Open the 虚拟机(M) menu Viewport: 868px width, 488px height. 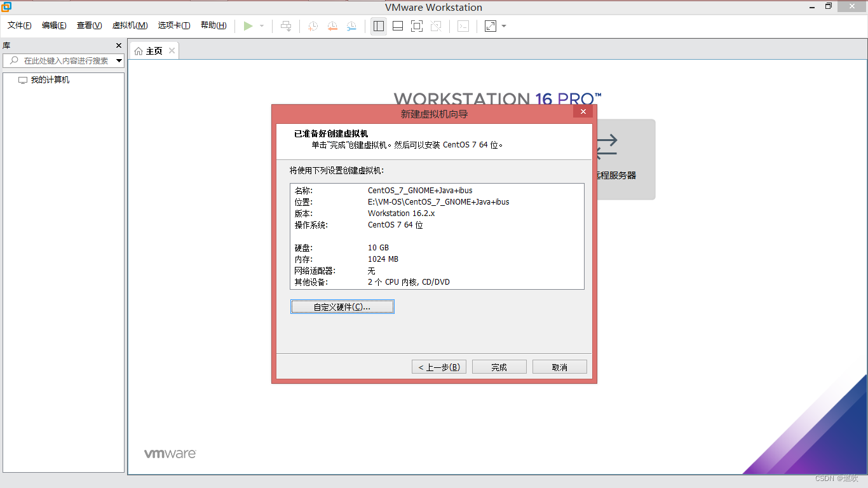130,25
